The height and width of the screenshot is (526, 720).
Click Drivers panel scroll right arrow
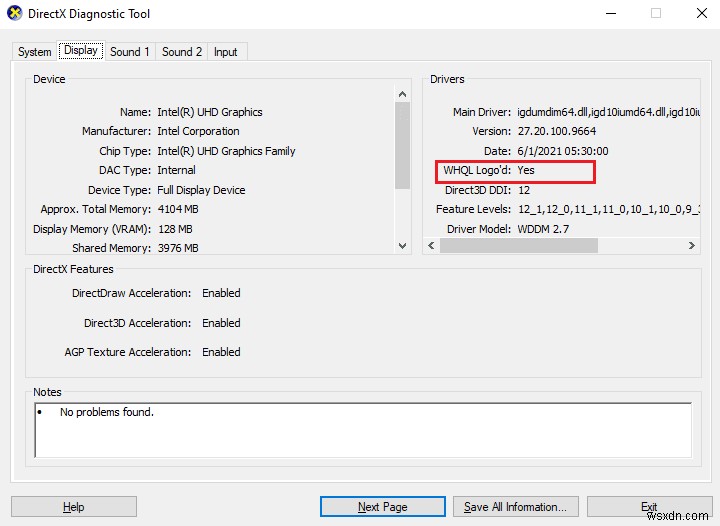pos(692,246)
